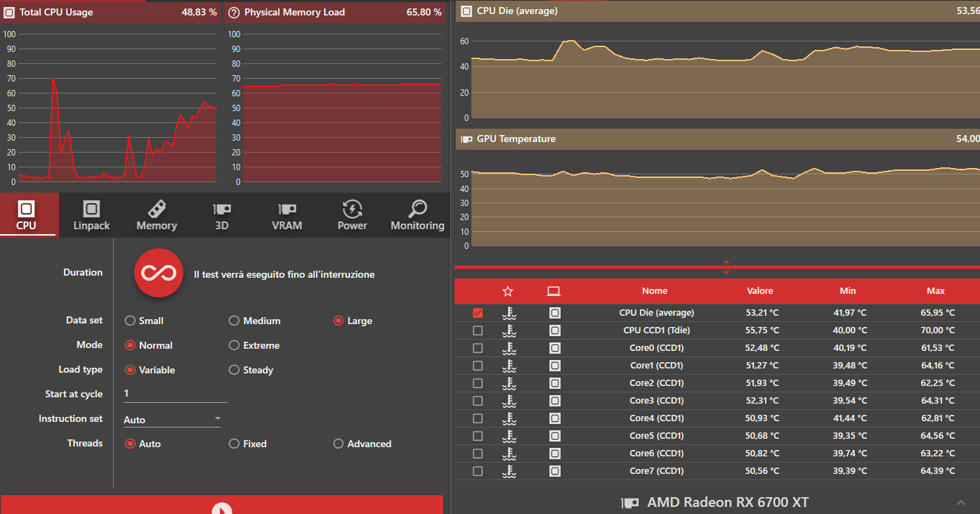Sort sensors by Valore column
This screenshot has height=514, width=980.
click(760, 291)
